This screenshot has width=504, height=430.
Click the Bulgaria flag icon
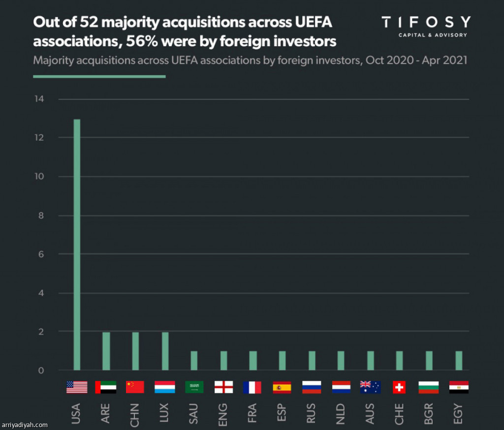(428, 387)
